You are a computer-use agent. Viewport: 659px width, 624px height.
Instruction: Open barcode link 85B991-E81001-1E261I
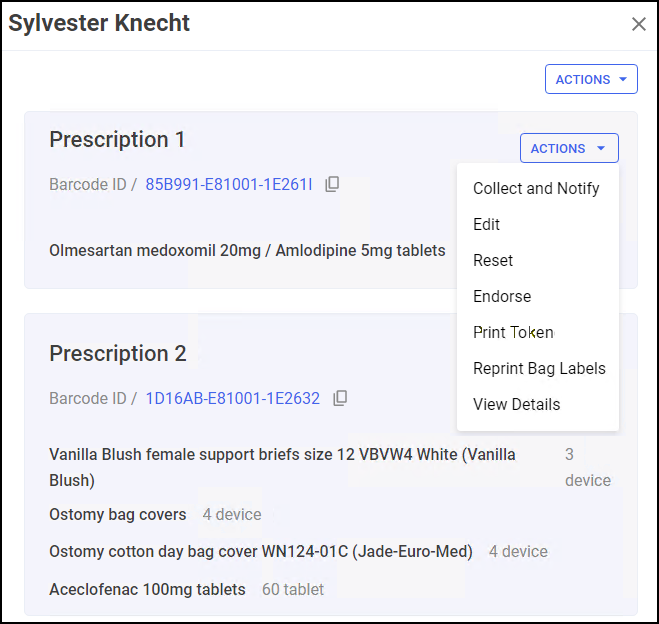tap(229, 184)
